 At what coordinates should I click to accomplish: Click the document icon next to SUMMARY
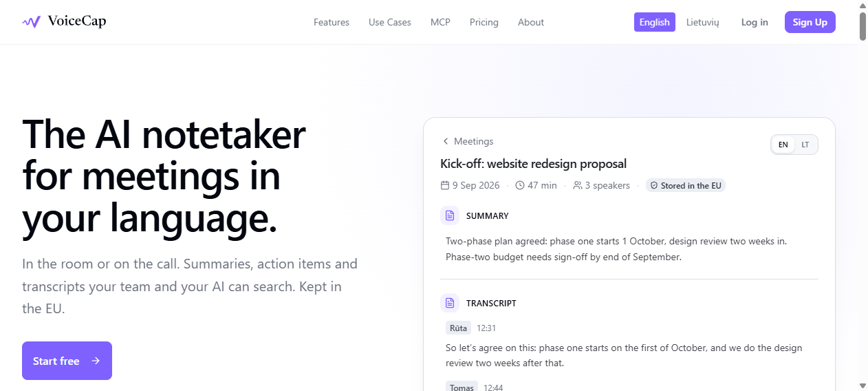click(450, 215)
